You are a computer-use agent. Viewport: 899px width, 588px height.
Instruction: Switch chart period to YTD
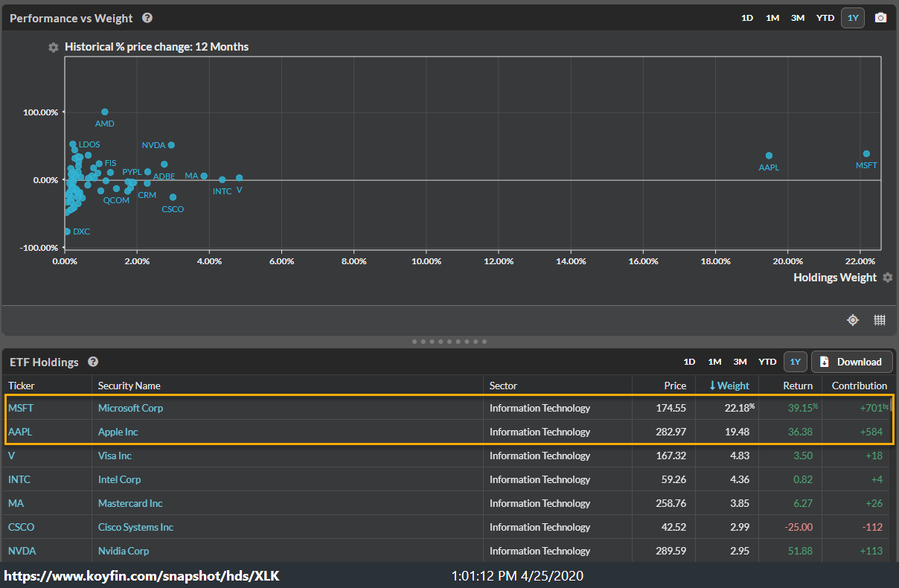[x=825, y=18]
